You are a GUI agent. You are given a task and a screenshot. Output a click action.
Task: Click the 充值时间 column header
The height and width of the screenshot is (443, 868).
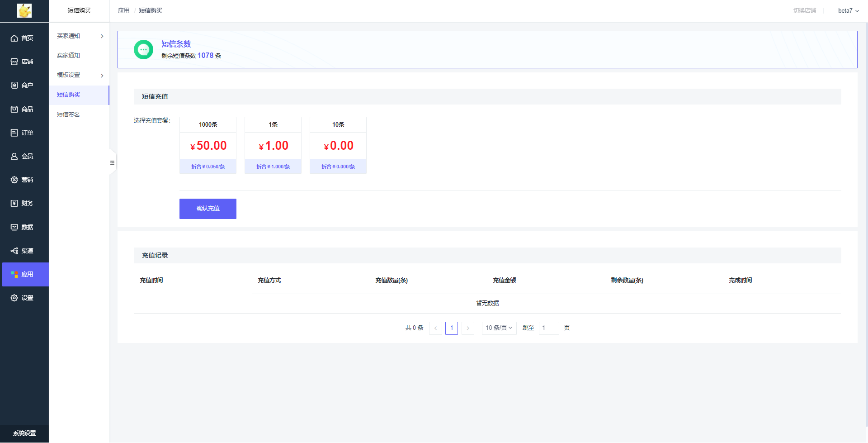(151, 281)
